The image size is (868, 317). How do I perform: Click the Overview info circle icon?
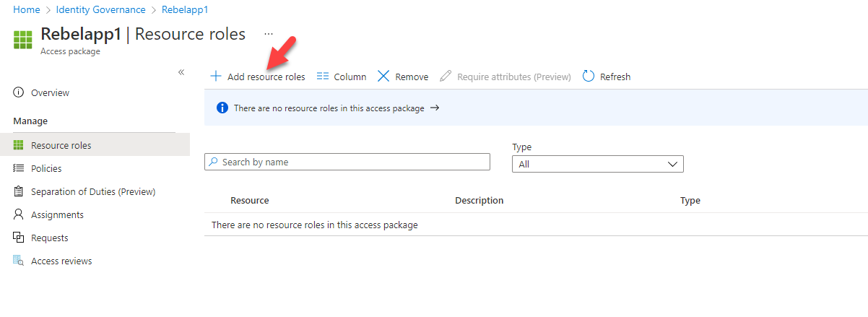tap(19, 93)
